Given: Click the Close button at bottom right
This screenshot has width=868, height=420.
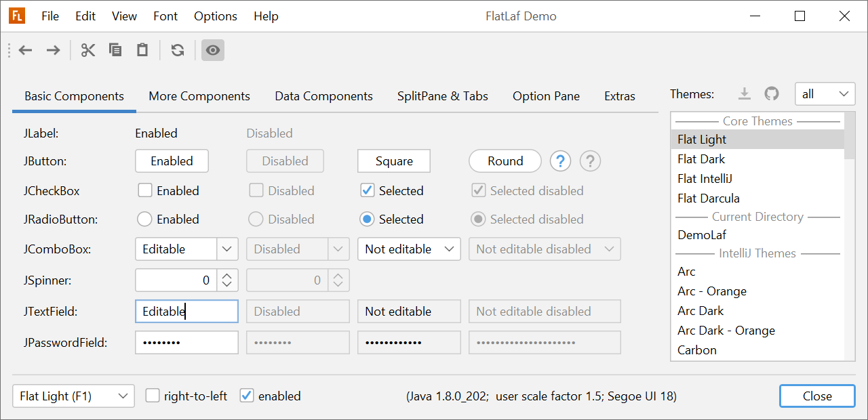Looking at the screenshot, I should pyautogui.click(x=817, y=396).
